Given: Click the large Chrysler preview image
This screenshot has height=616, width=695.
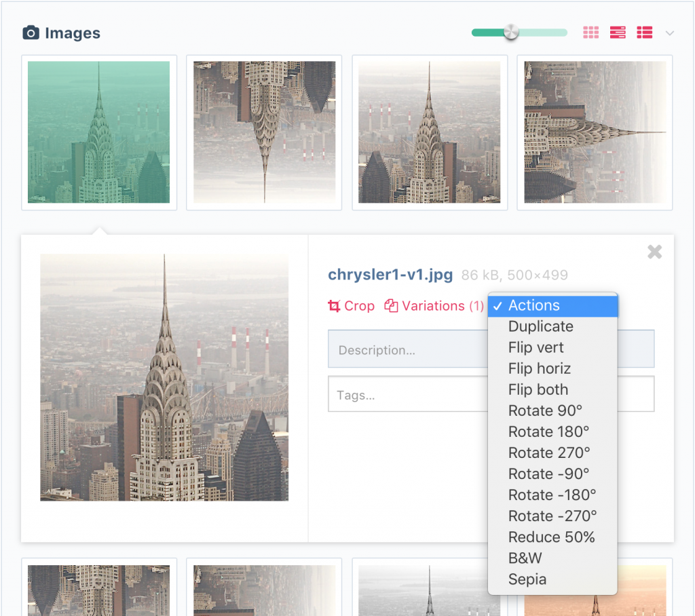Looking at the screenshot, I should point(164,378).
